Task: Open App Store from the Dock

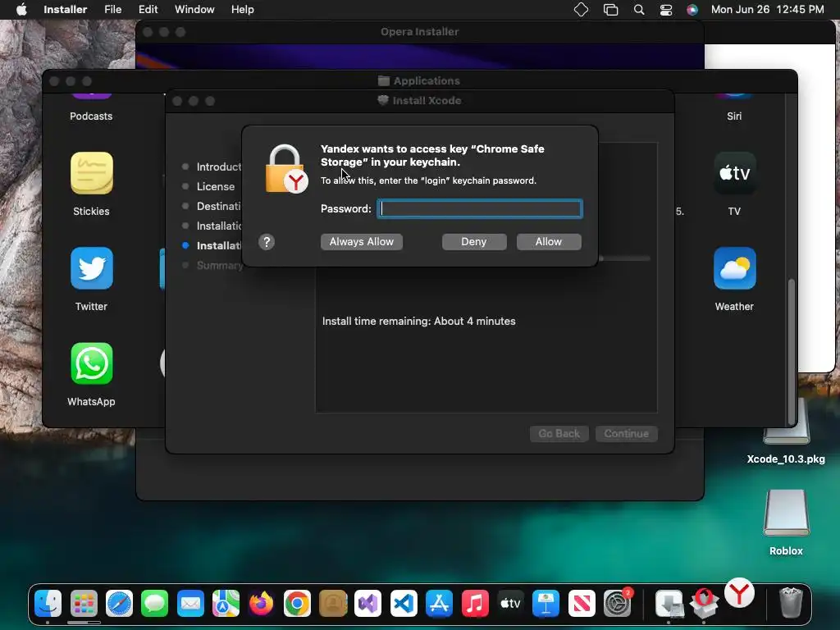Action: pyautogui.click(x=440, y=605)
